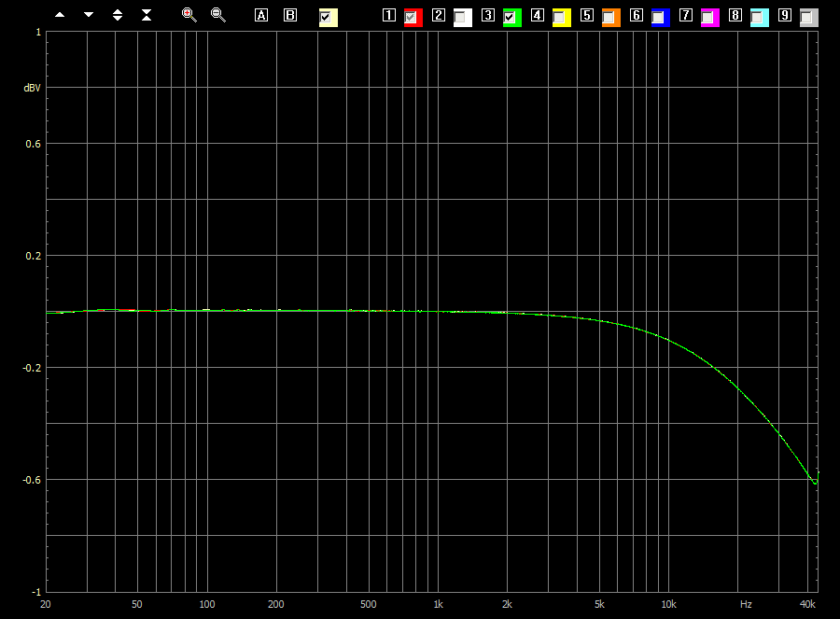
Task: Click the expand vertical scale icon
Action: pos(118,15)
